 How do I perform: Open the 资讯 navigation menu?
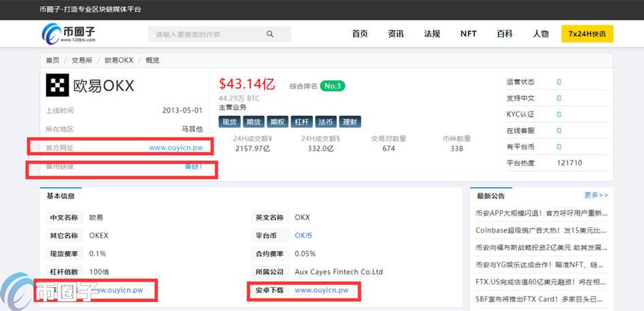point(396,34)
